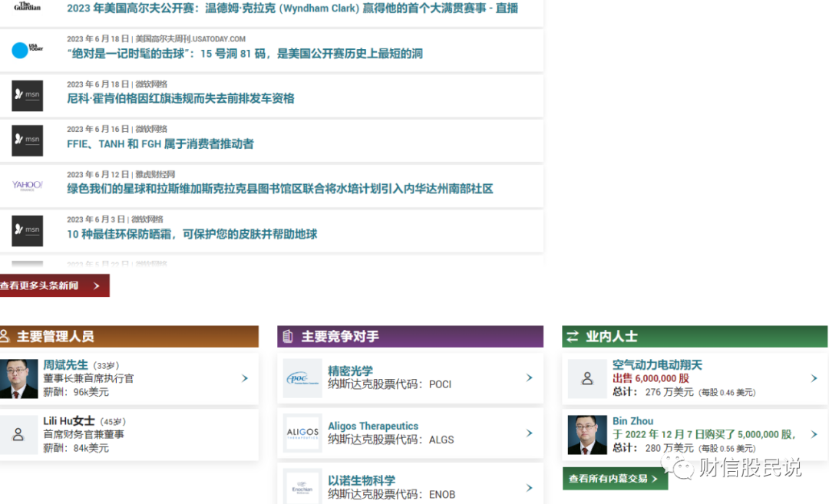Select the 精密光学 POCI company logo

[302, 377]
